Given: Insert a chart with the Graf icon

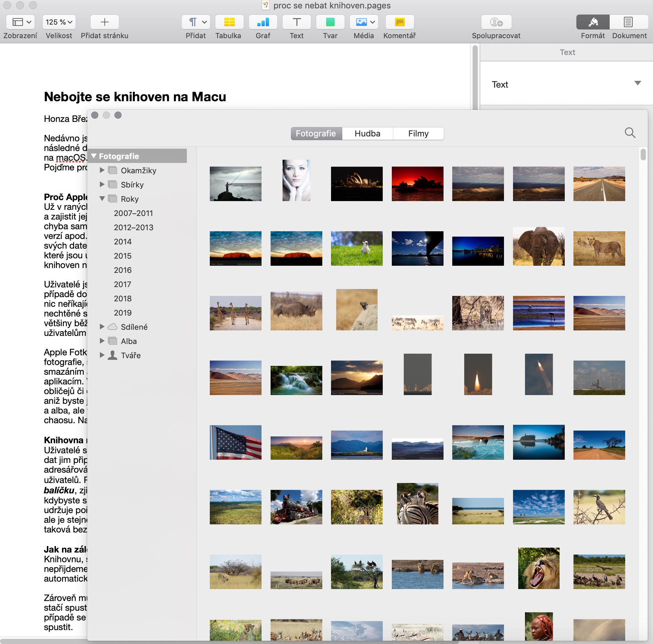Looking at the screenshot, I should point(262,22).
